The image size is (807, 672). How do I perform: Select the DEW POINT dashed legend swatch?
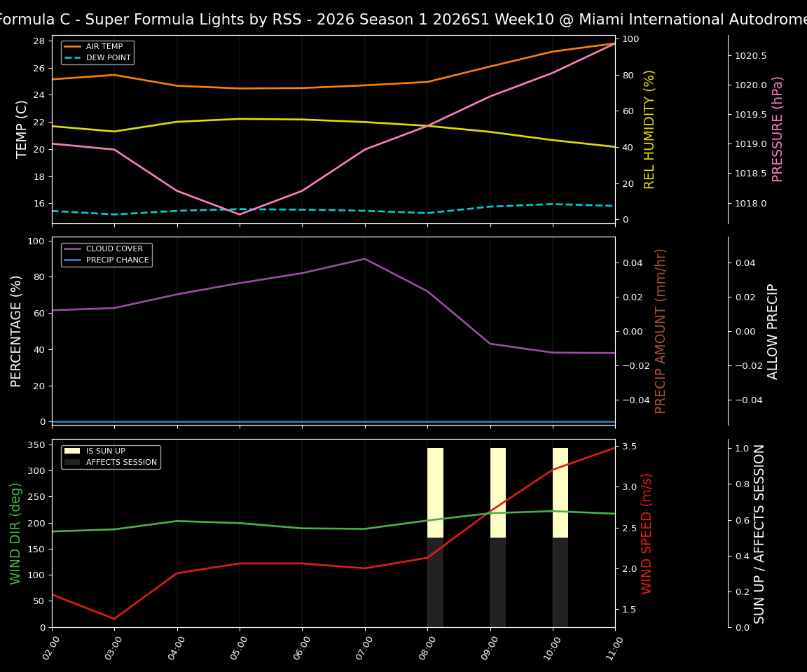point(71,57)
